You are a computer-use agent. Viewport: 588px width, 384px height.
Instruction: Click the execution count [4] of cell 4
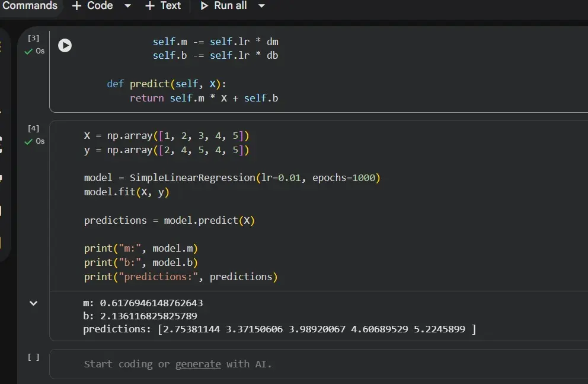[33, 128]
